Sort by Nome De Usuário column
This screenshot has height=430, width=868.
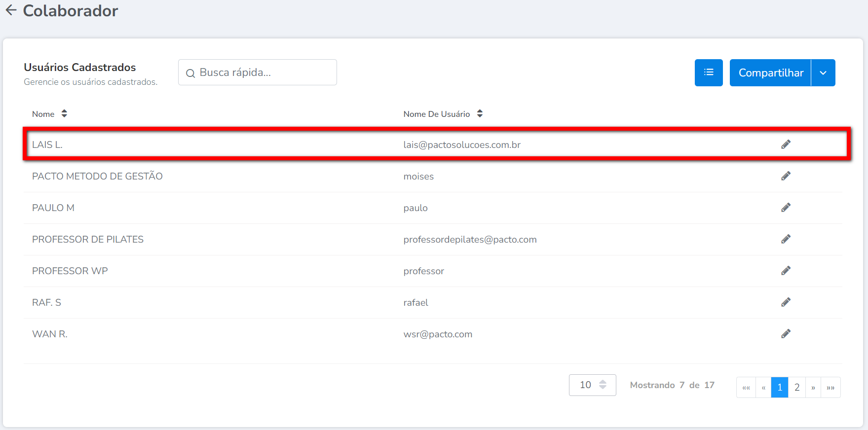point(479,114)
